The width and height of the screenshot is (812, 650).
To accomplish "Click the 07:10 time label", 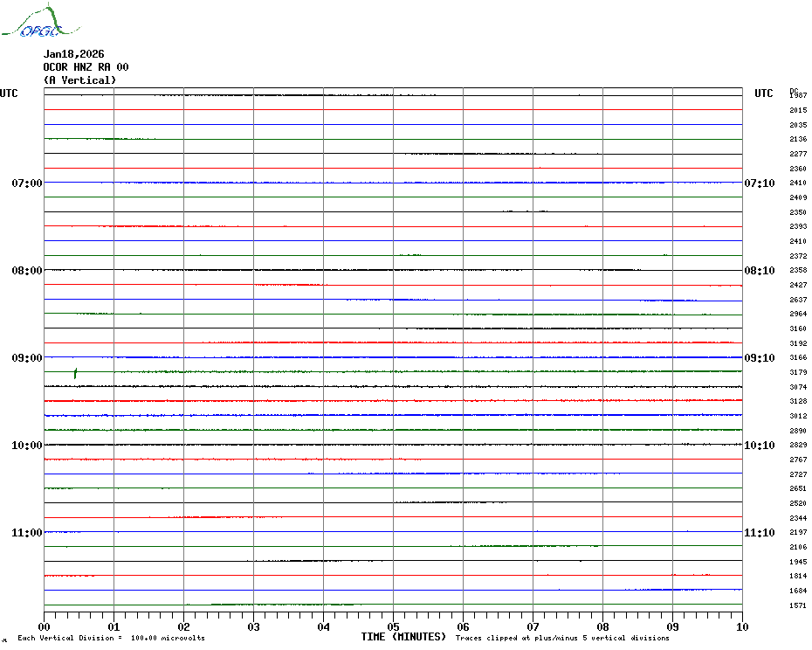I will tap(760, 183).
